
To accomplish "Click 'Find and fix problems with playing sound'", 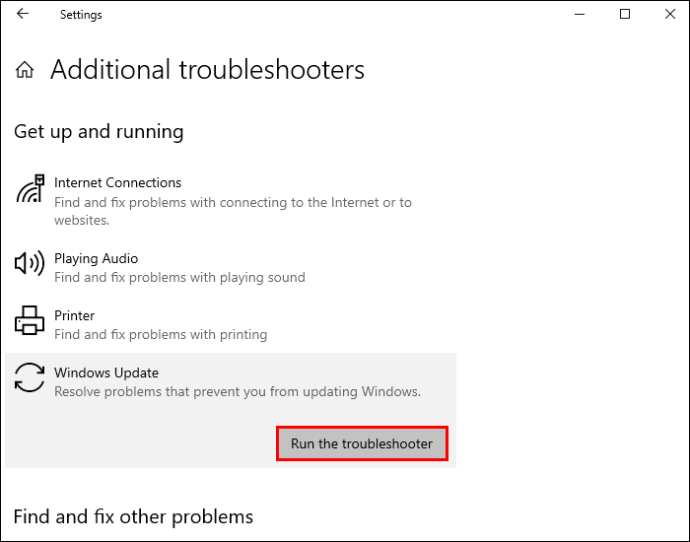I will 180,278.
